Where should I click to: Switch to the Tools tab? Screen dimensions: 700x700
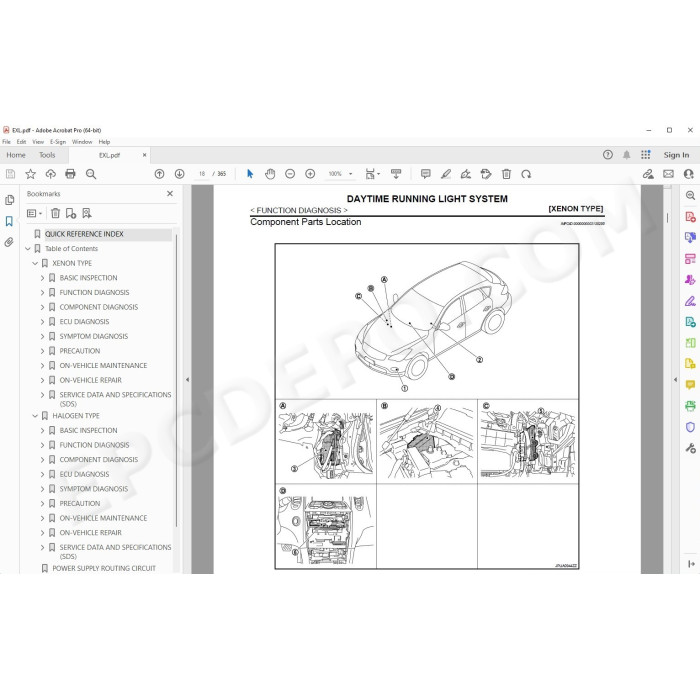pyautogui.click(x=47, y=155)
